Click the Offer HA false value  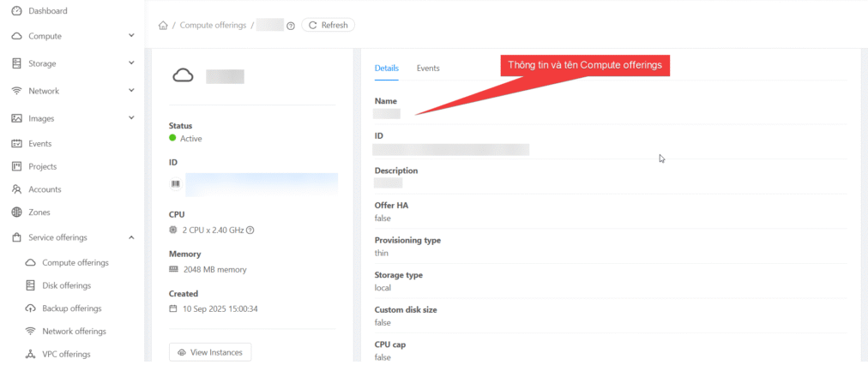(383, 218)
